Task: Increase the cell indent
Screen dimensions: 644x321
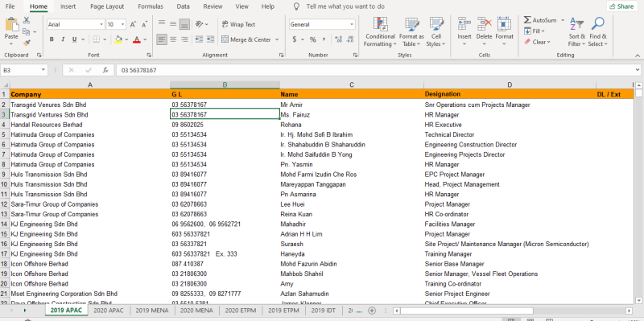Action: (211, 39)
